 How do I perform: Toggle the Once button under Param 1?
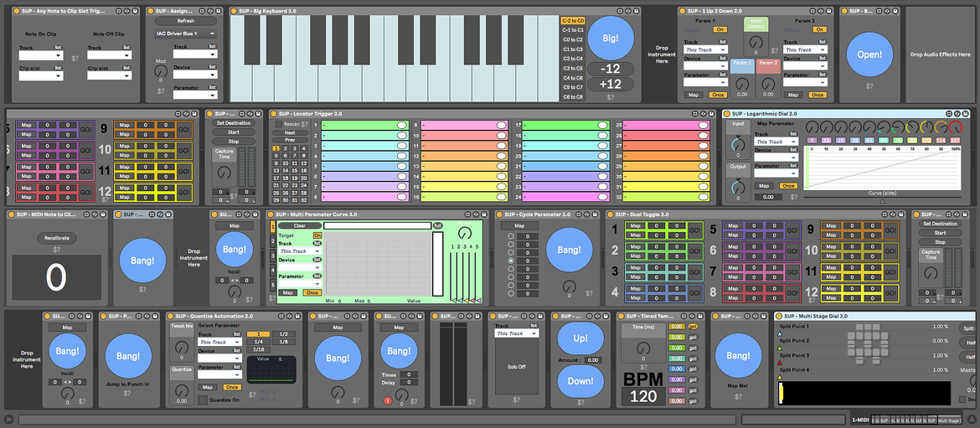(x=718, y=95)
